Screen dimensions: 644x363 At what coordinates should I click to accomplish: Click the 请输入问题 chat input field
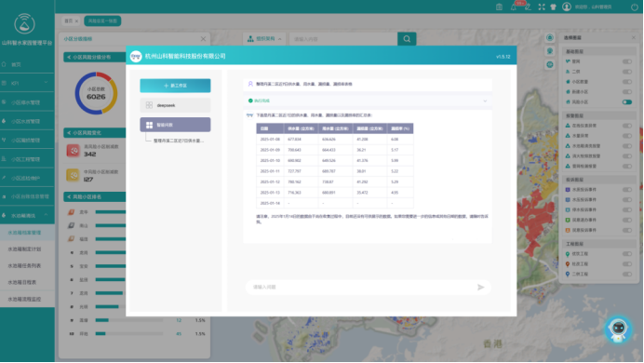pos(361,288)
